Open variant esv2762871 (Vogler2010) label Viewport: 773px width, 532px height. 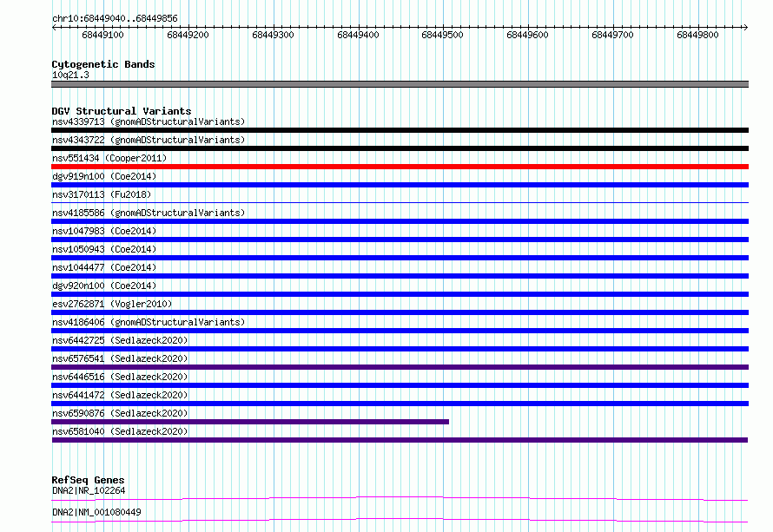(x=112, y=304)
